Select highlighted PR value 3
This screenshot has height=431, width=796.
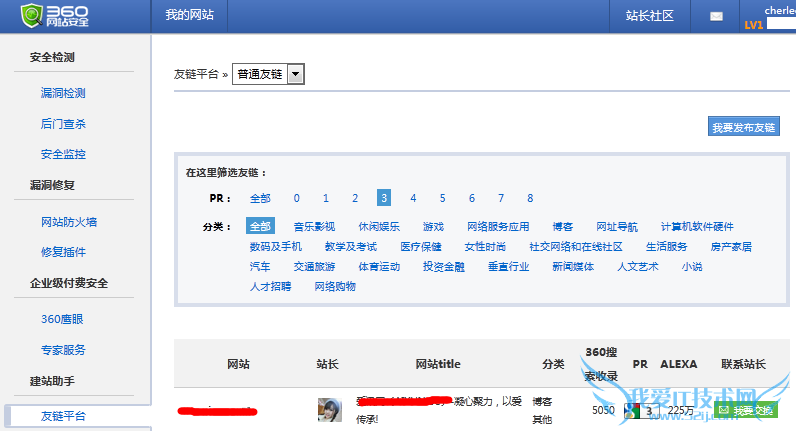384,197
